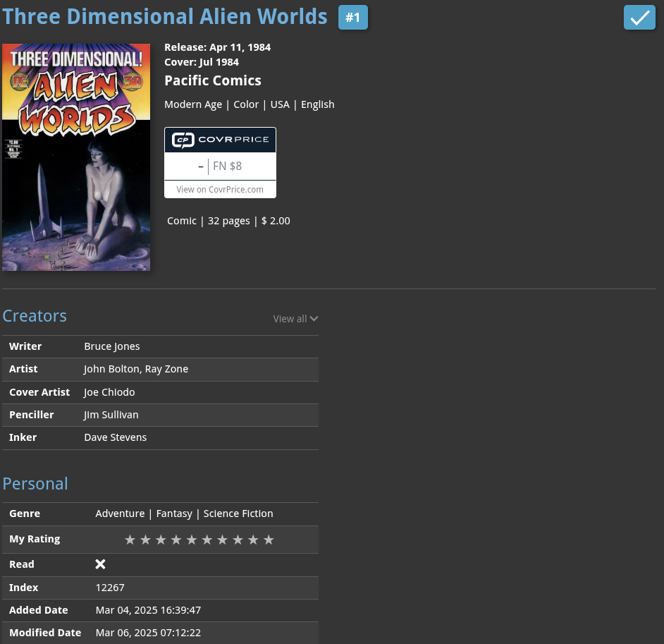Click the Personal section heading
The image size is (664, 644).
click(35, 484)
